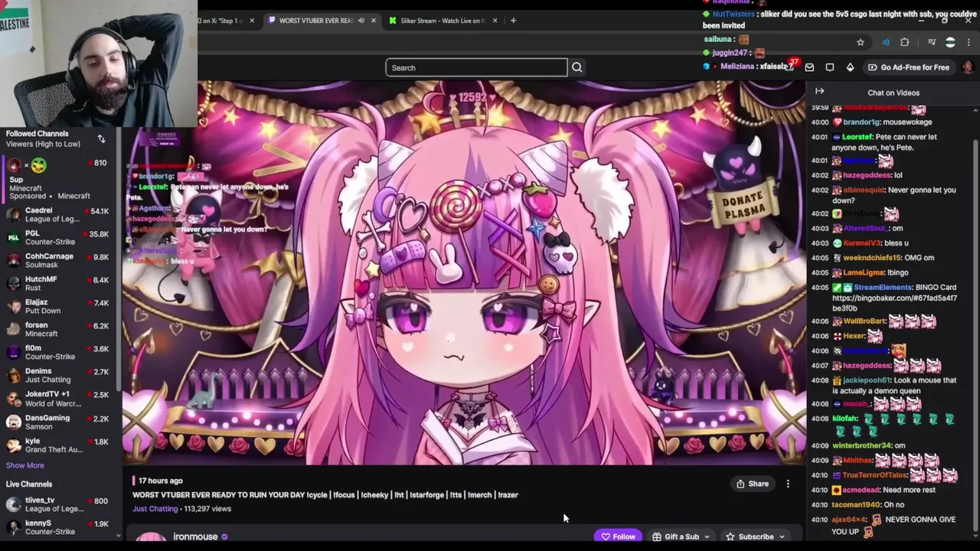Click the Twitch search magnifier button

coord(577,67)
